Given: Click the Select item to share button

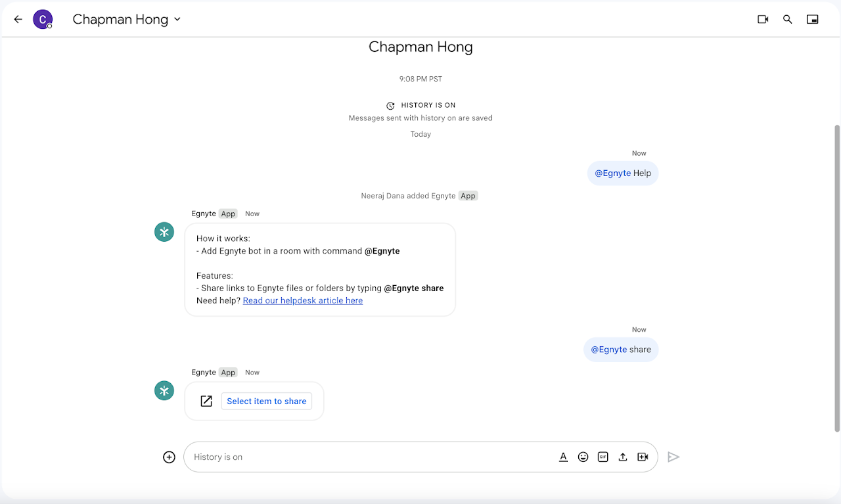Looking at the screenshot, I should pyautogui.click(x=267, y=401).
